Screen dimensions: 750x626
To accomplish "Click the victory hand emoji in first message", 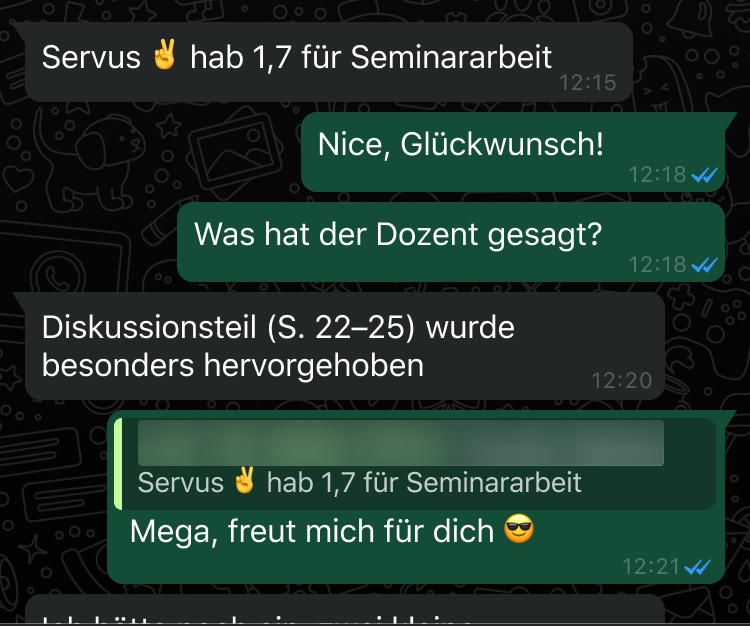I will click(x=165, y=55).
